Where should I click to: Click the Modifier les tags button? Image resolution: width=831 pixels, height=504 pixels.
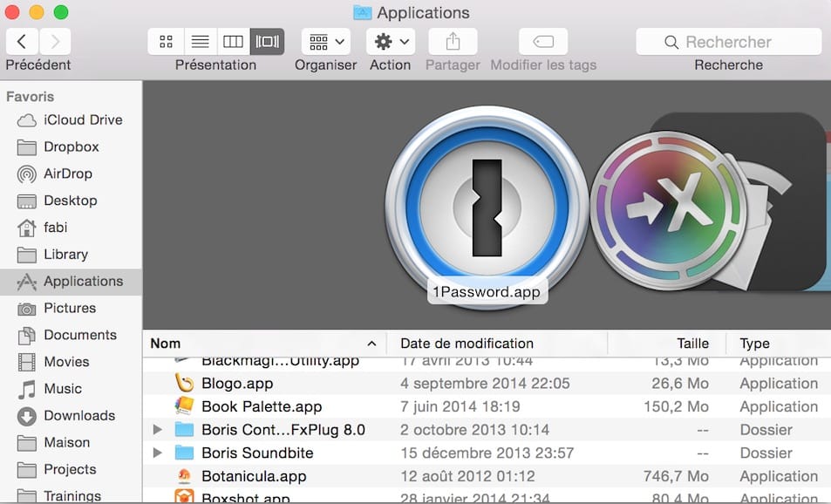point(543,41)
